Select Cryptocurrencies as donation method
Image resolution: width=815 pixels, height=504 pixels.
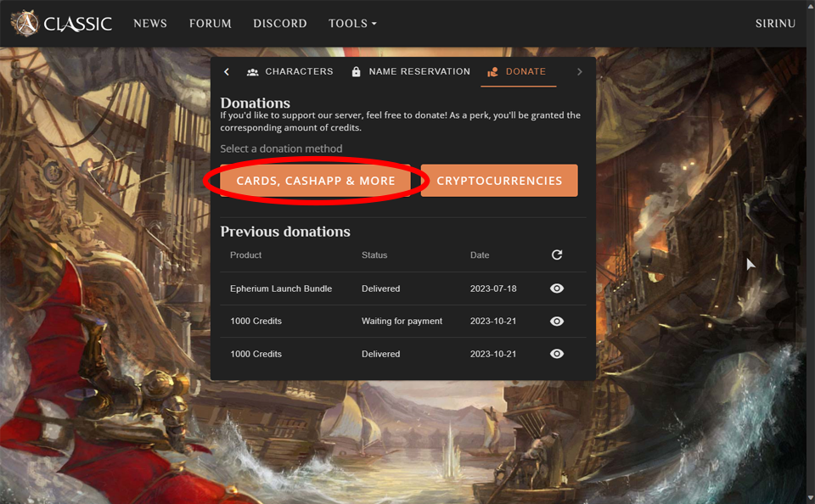tap(499, 180)
